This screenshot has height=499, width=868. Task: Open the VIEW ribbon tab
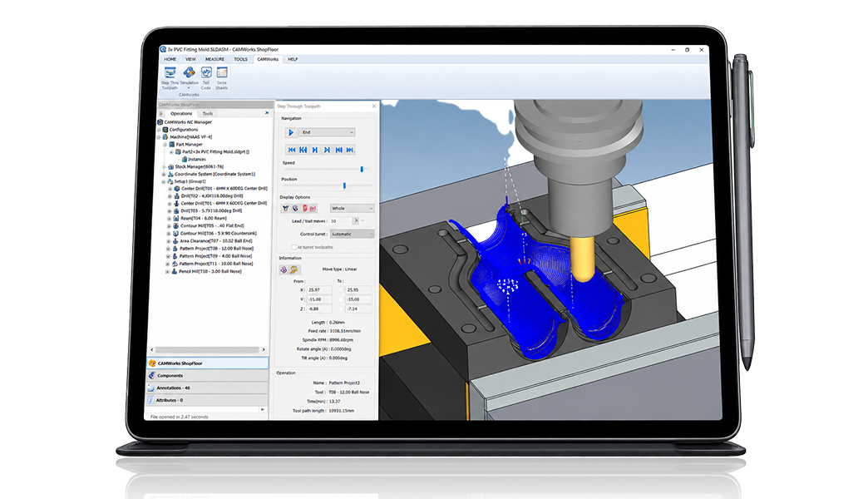pos(190,59)
